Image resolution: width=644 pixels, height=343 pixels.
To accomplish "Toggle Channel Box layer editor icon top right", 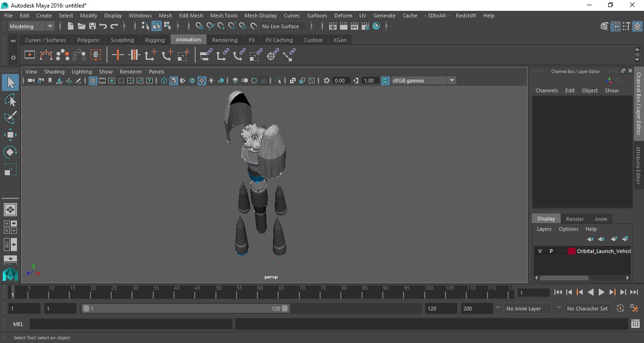I will [637, 26].
